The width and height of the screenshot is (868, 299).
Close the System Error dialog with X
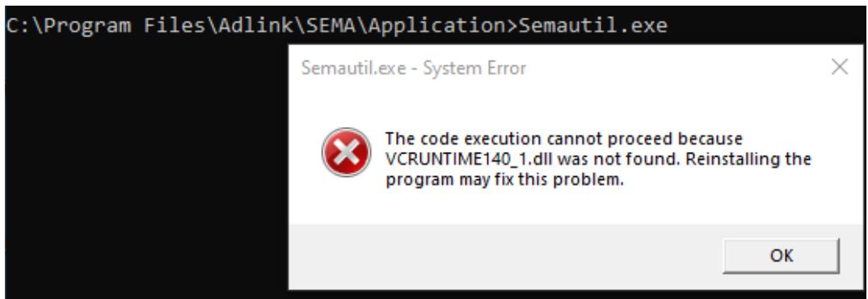coord(840,68)
